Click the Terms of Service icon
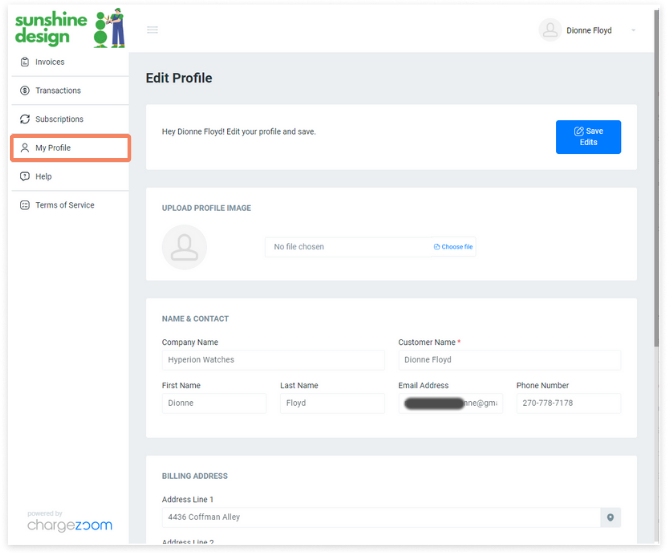Image resolution: width=668 pixels, height=553 pixels. [25, 205]
